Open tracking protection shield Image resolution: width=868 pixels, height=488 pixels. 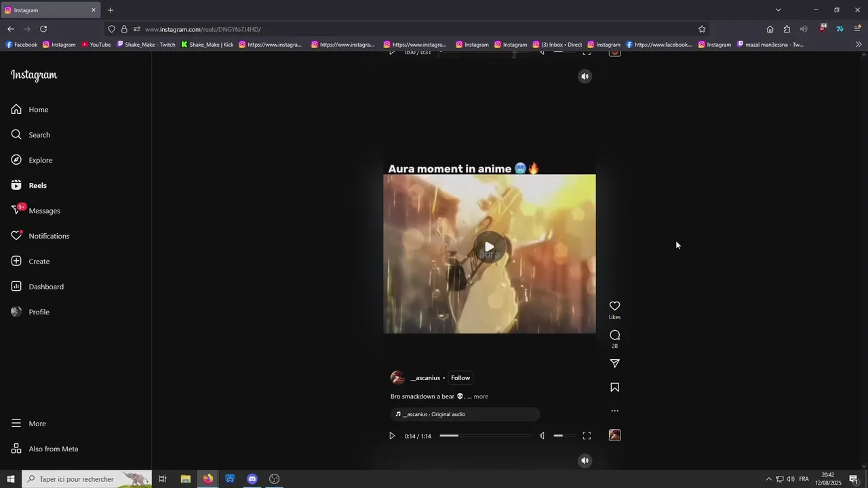(112, 29)
